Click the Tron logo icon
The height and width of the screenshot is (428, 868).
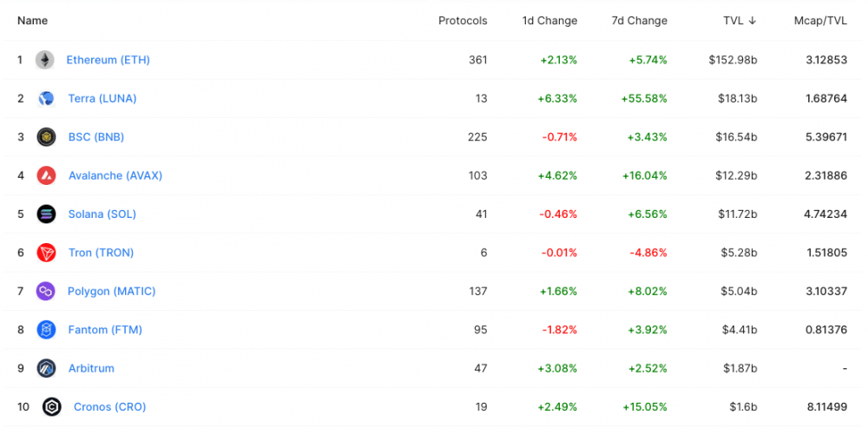point(46,253)
